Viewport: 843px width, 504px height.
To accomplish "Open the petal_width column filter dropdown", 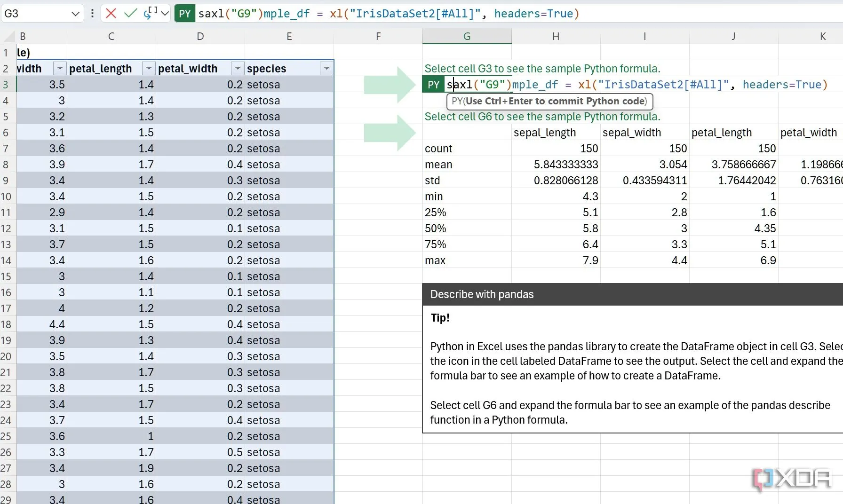I will pos(238,69).
